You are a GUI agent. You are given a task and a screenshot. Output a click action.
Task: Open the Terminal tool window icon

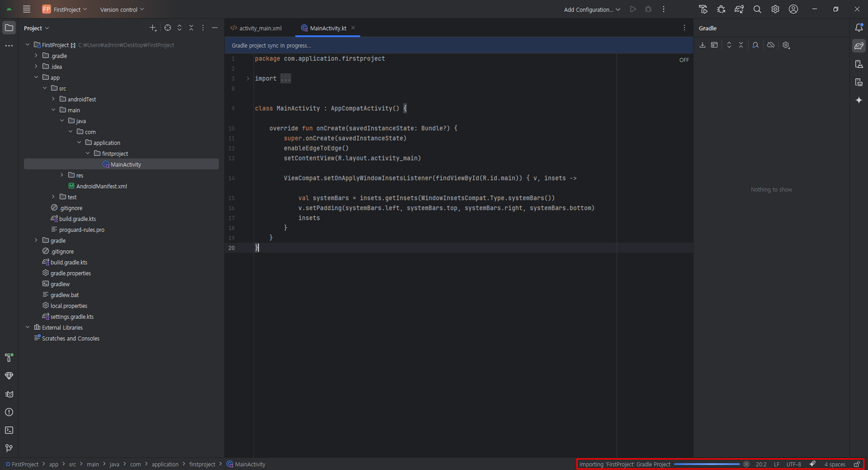tap(9, 430)
